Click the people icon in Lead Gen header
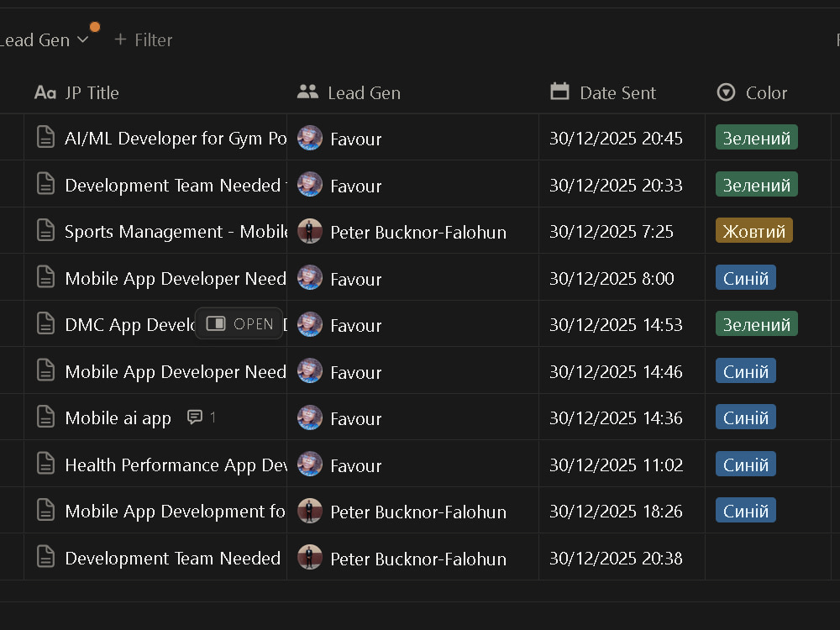The height and width of the screenshot is (630, 840). pyautogui.click(x=307, y=92)
